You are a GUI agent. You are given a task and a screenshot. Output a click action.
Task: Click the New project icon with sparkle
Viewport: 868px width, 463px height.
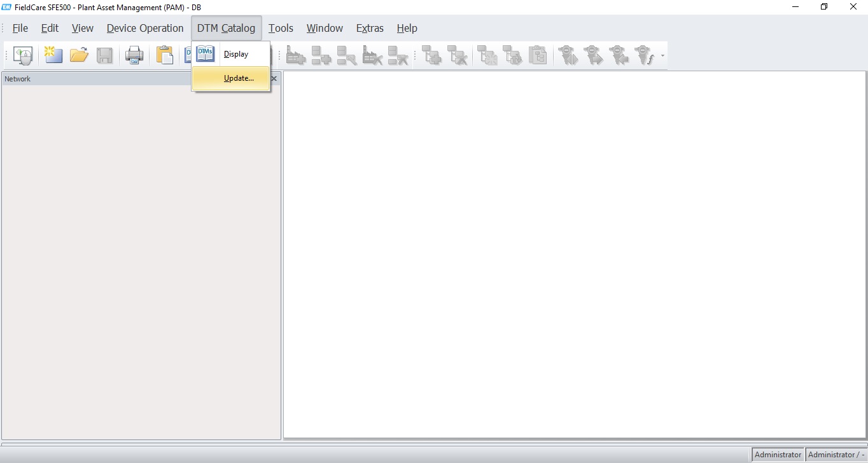click(x=53, y=55)
